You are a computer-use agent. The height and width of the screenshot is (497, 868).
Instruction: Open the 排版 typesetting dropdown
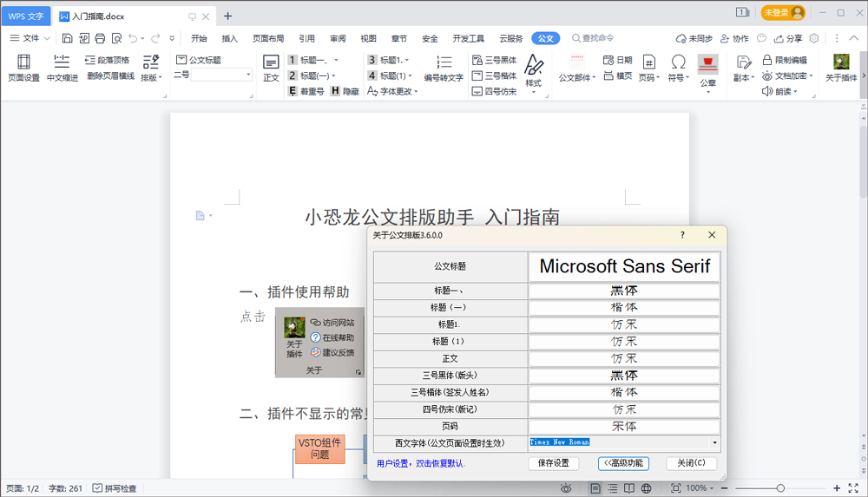point(151,68)
